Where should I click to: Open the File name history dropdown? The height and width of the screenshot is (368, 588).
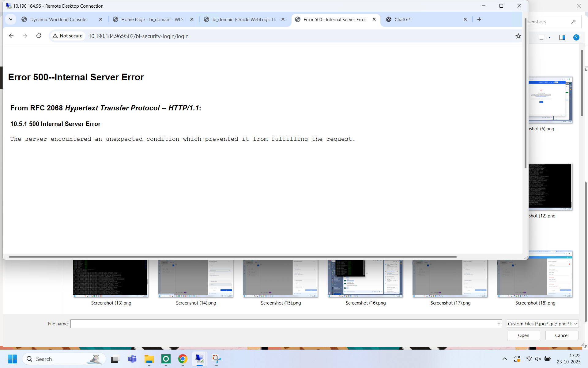pyautogui.click(x=499, y=324)
